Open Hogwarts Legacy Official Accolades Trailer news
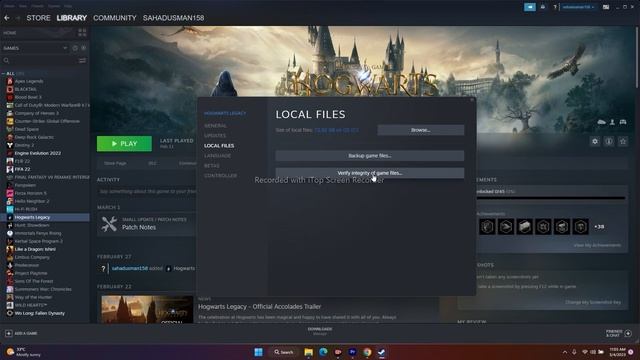Viewport: 640px width, 360px height. [x=260, y=307]
